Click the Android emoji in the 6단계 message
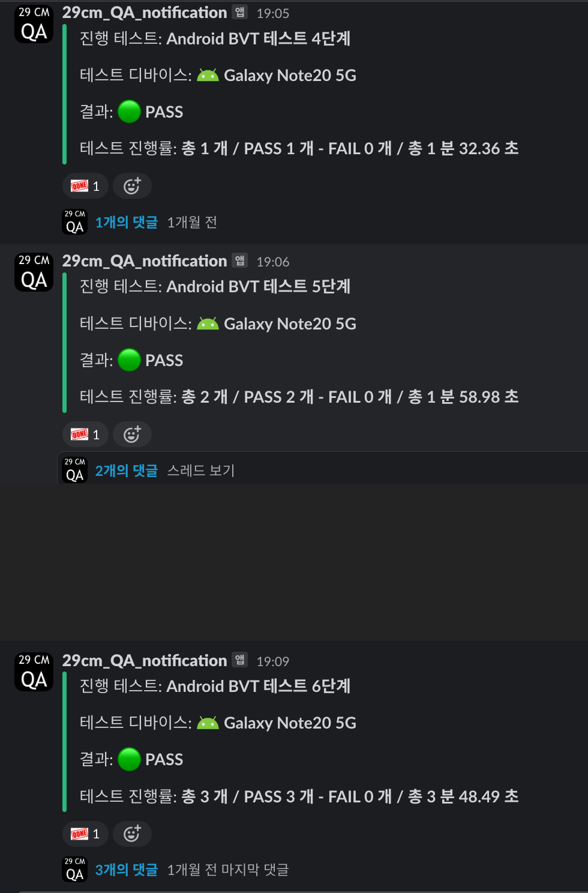Image resolution: width=588 pixels, height=893 pixels. pos(208,723)
